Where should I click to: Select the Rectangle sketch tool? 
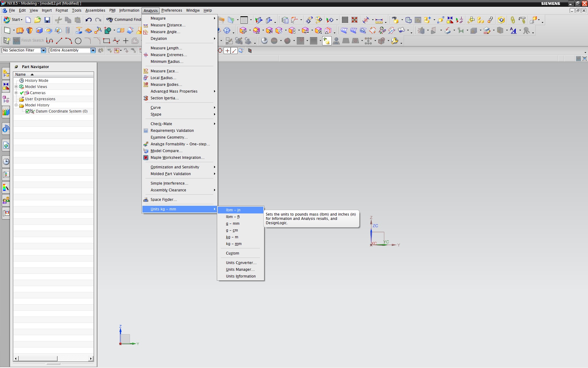106,41
